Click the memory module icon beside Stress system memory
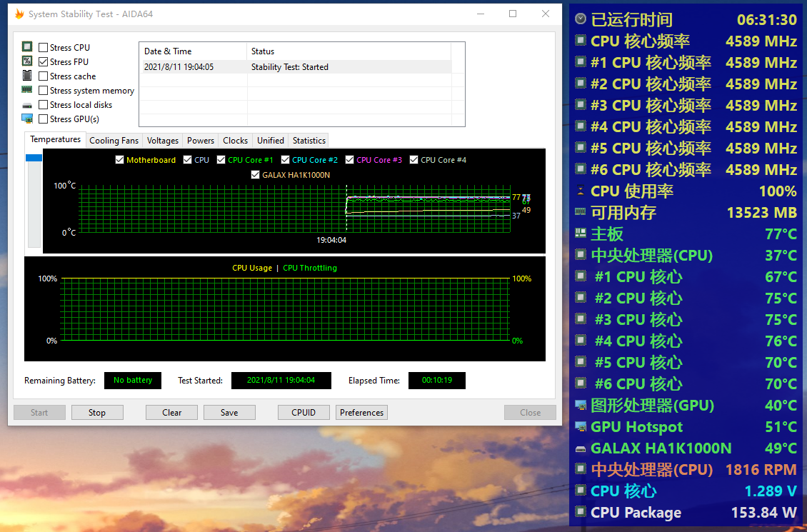The image size is (807, 532). (x=27, y=90)
